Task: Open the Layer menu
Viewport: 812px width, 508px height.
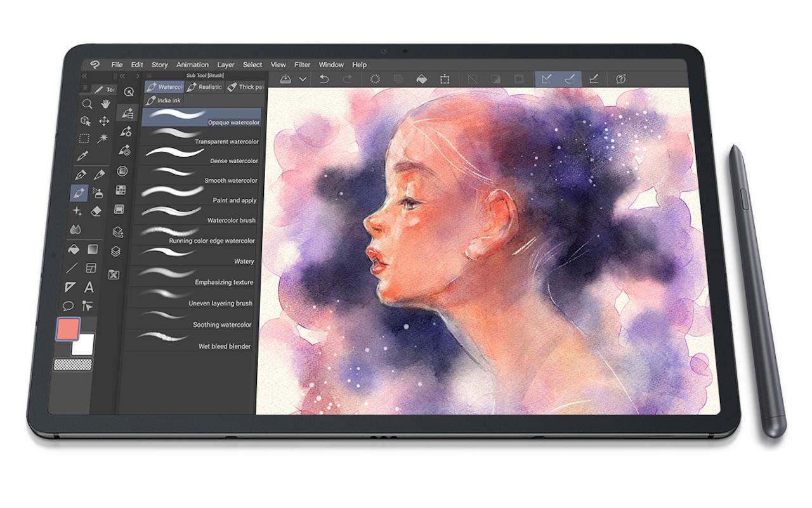Action: tap(226, 65)
